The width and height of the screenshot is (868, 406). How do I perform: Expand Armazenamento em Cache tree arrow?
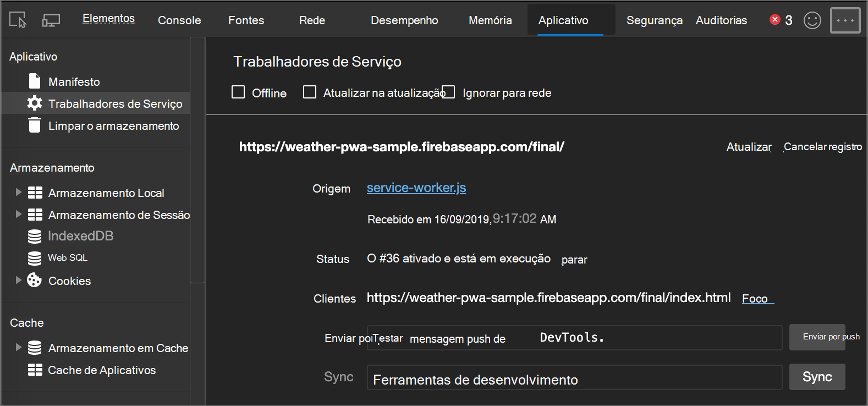pyautogui.click(x=18, y=347)
